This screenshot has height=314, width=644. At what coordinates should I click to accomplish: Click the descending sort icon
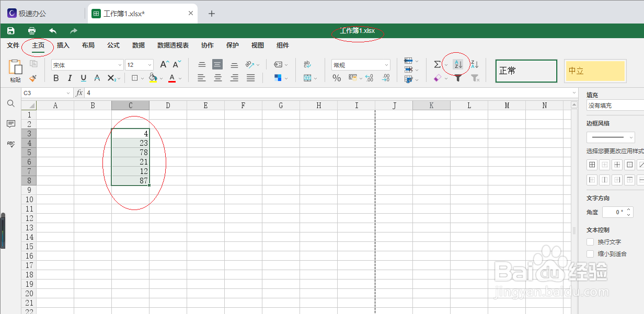click(474, 64)
